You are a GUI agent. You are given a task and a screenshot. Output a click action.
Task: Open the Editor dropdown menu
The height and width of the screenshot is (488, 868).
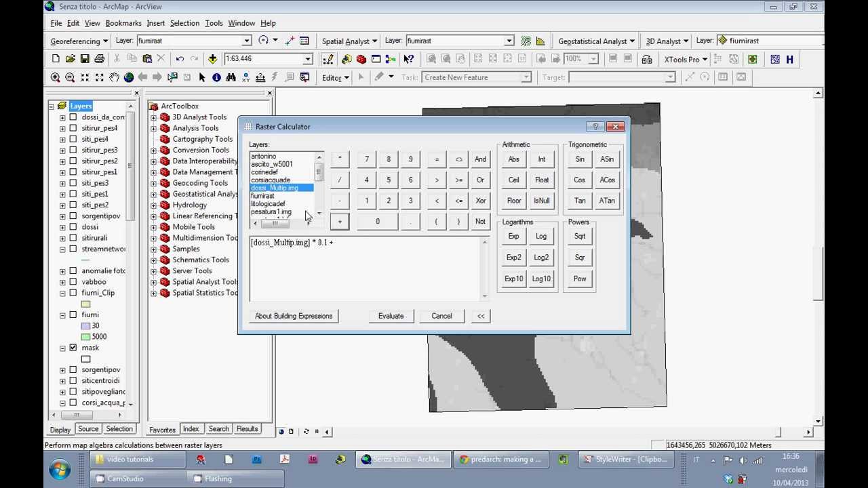tap(335, 77)
